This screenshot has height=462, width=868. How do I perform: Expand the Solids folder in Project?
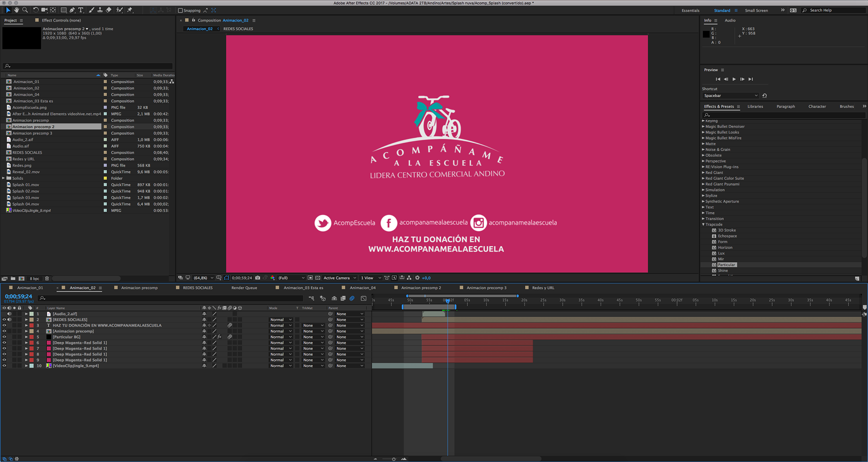click(4, 178)
